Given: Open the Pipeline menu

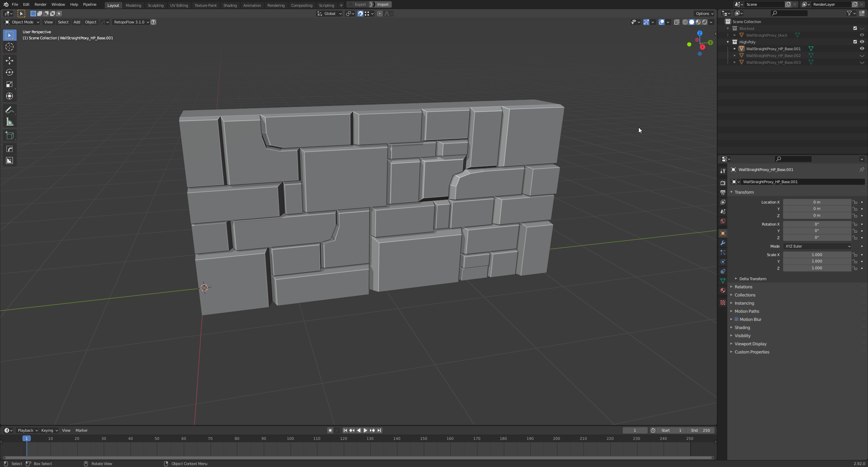Looking at the screenshot, I should point(90,4).
